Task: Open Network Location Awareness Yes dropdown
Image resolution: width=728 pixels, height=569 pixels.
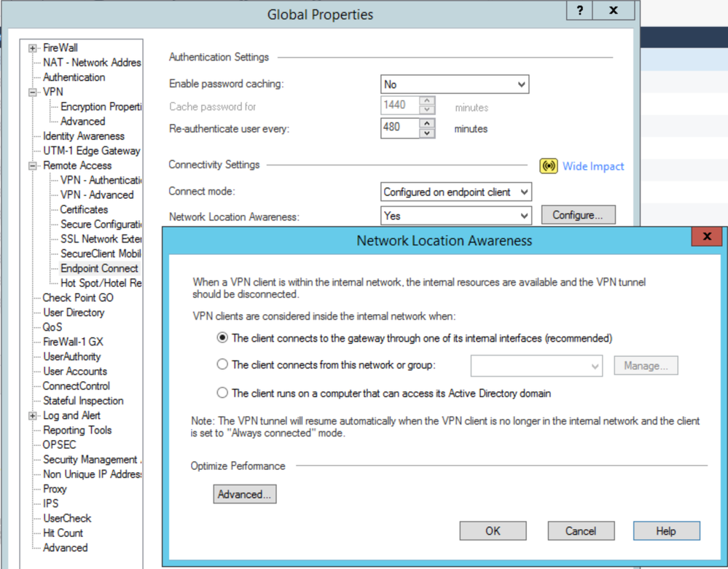Action: (x=456, y=216)
